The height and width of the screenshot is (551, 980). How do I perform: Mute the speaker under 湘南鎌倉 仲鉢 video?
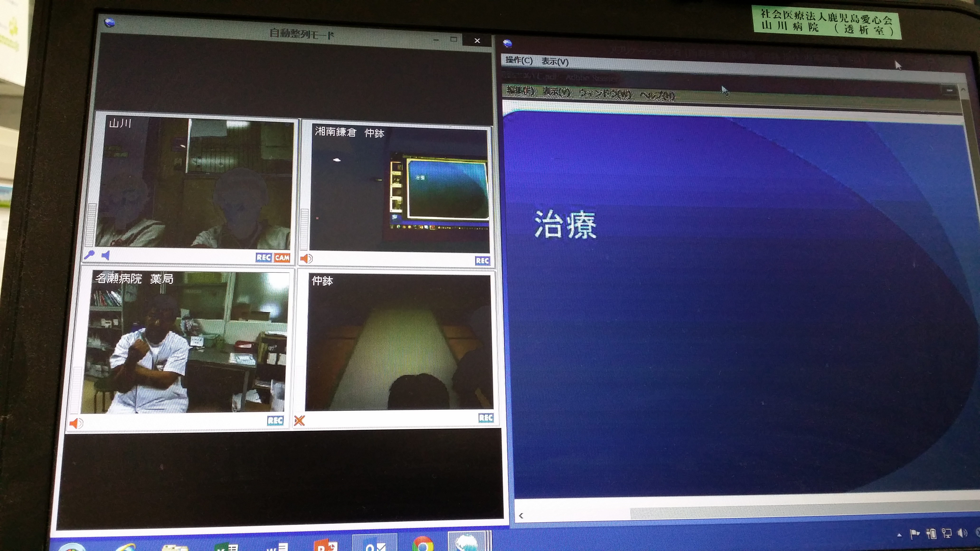click(306, 259)
